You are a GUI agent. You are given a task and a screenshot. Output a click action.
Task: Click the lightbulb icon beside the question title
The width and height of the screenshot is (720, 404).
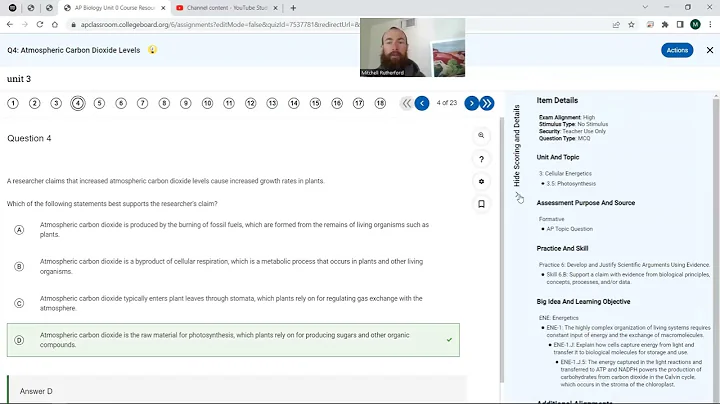[x=152, y=50]
